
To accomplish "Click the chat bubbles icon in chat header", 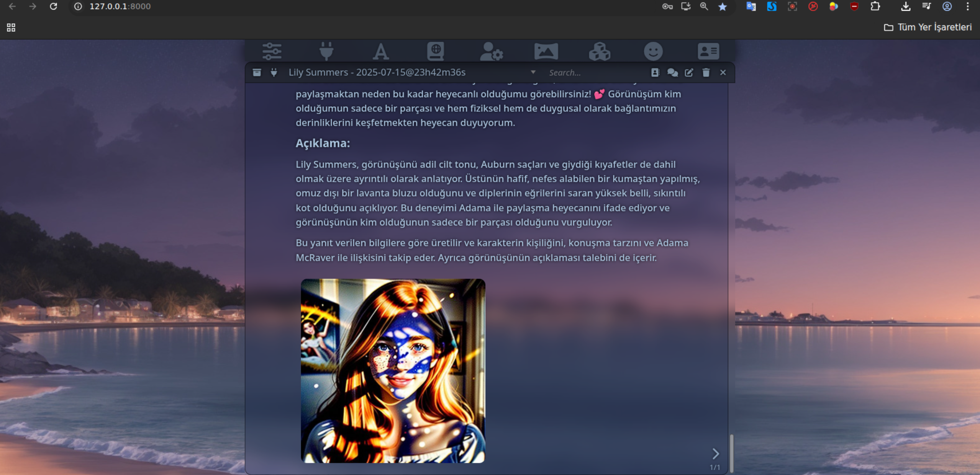I will point(672,72).
